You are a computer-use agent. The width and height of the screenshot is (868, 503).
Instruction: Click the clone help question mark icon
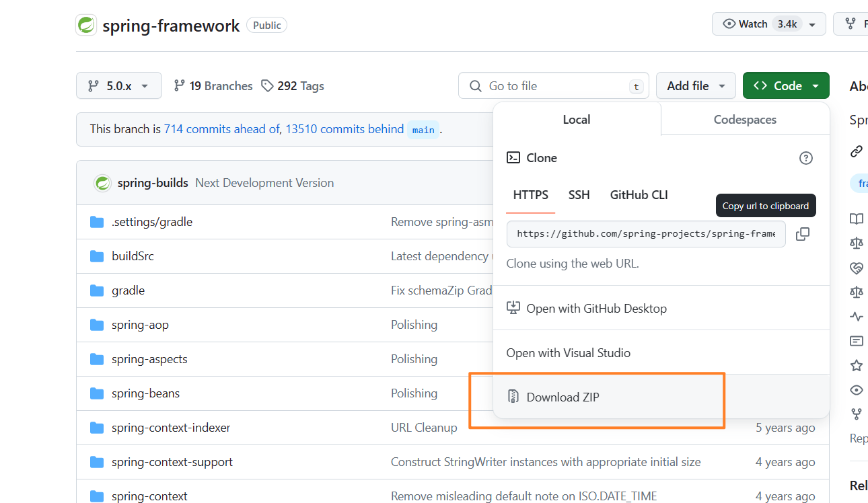(805, 158)
